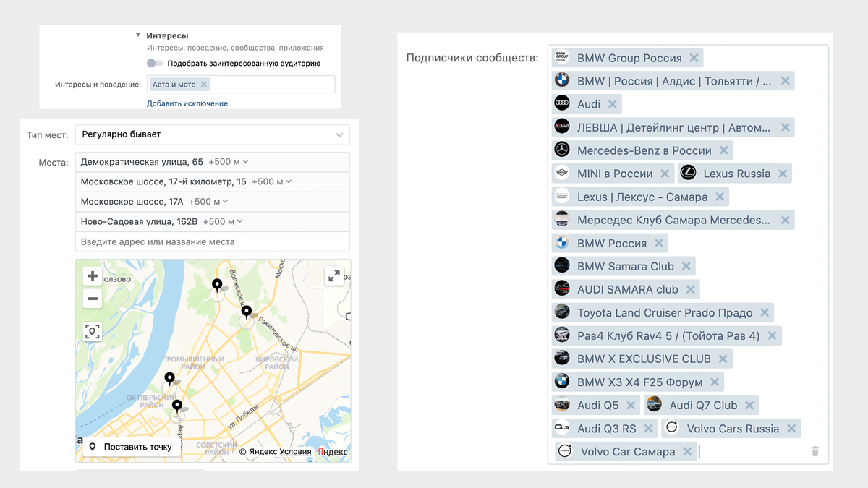
Task: Remove BMW X EXCLUSIVE CLUB tag
Action: [723, 359]
